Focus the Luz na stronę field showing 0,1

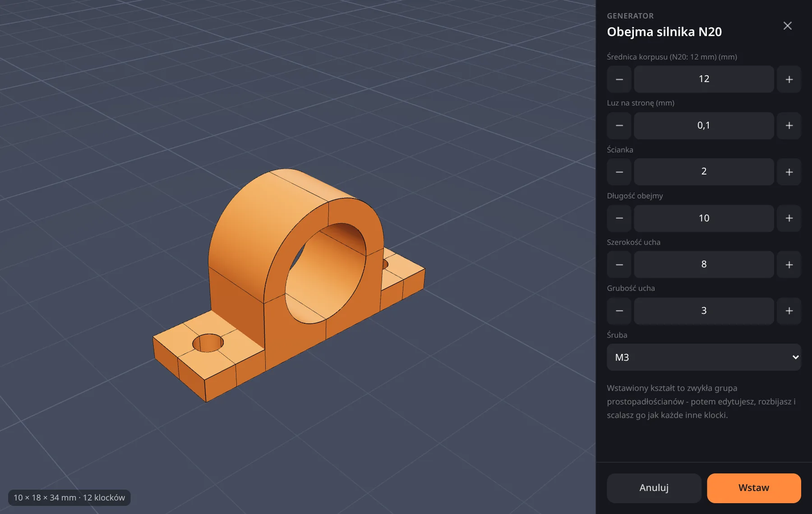704,125
